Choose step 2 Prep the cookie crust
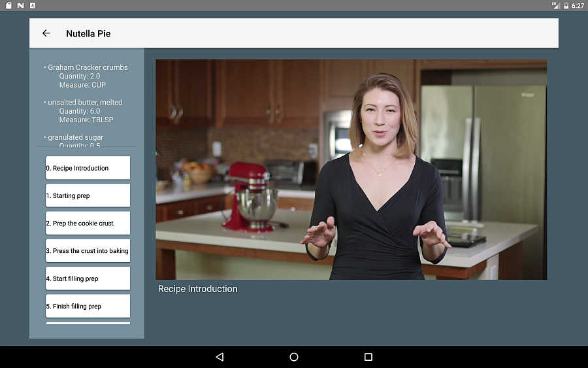Viewport: 588px width, 368px height. 88,223
